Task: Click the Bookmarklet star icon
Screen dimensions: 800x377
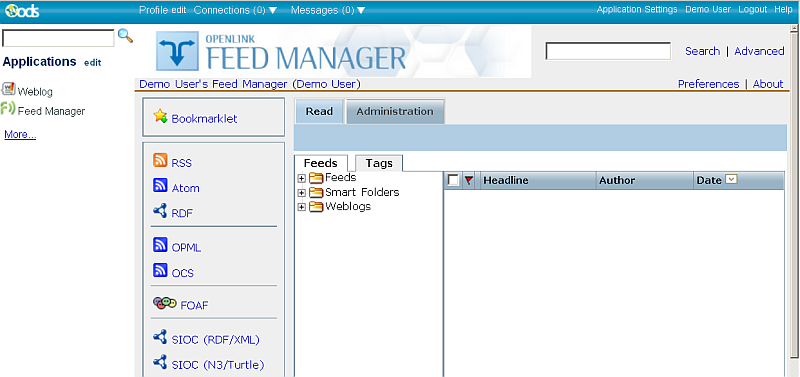Action: coord(160,116)
